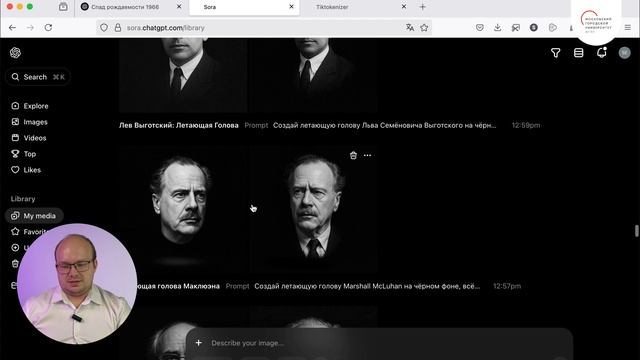Click the tab overview icon left of tabs

pos(63,7)
